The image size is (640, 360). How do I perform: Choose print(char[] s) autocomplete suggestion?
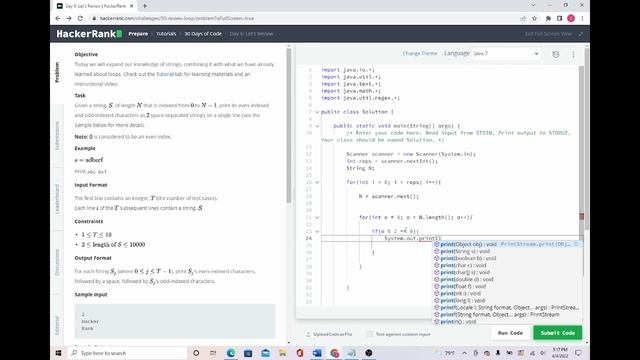tap(507, 272)
